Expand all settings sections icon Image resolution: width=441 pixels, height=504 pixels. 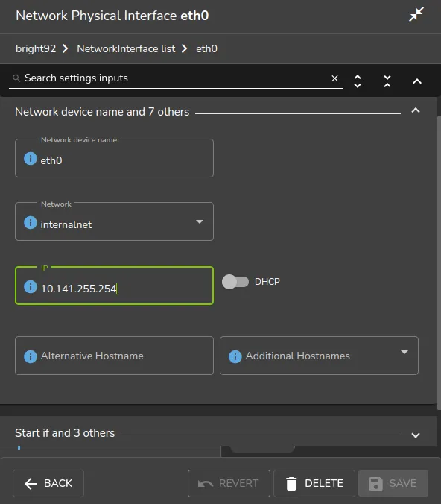pyautogui.click(x=358, y=81)
